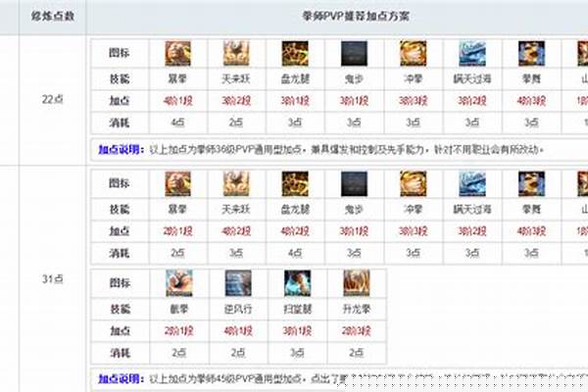Screen dimensions: 588x392
Task: Select the 逆风行 skill icon
Action: tap(238, 283)
